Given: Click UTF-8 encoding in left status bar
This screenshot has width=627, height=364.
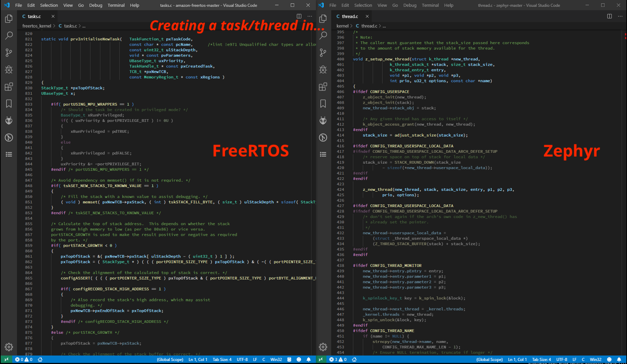Looking at the screenshot, I should (242, 359).
